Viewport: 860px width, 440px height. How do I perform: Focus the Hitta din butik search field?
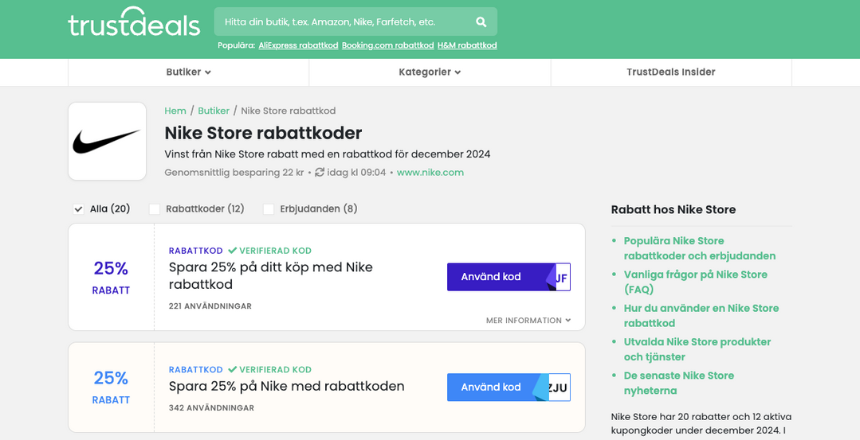point(355,22)
